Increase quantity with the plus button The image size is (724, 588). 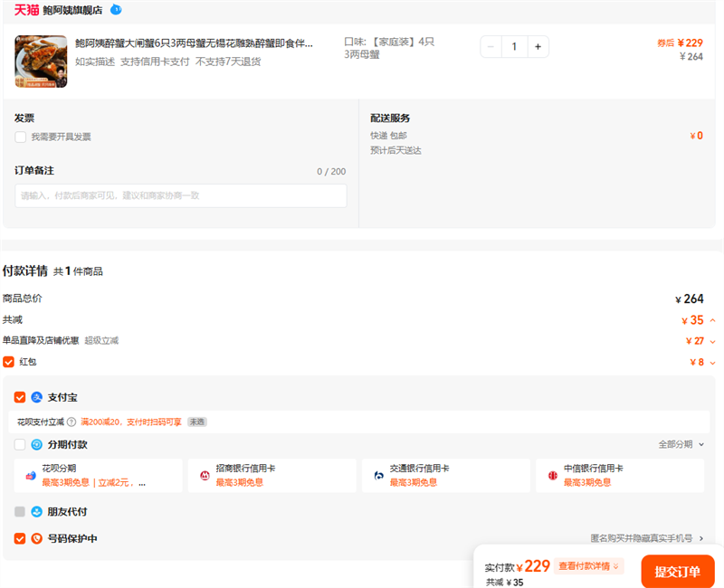coord(538,46)
